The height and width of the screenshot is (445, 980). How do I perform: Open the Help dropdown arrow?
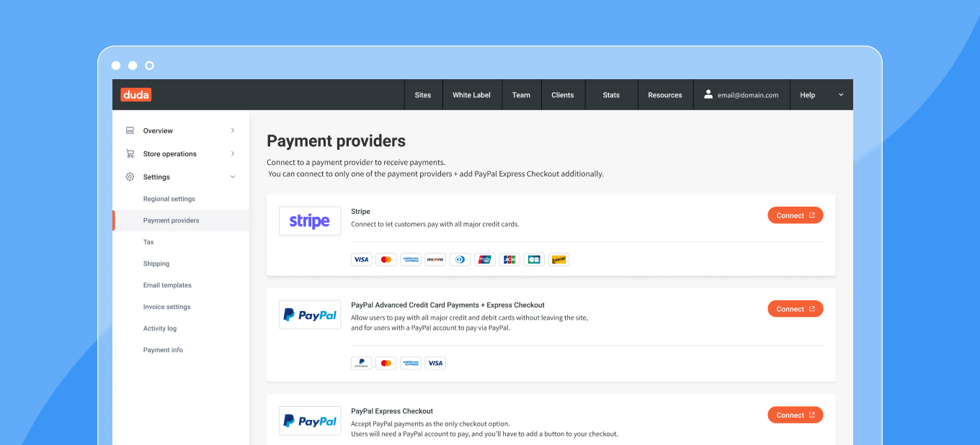841,94
